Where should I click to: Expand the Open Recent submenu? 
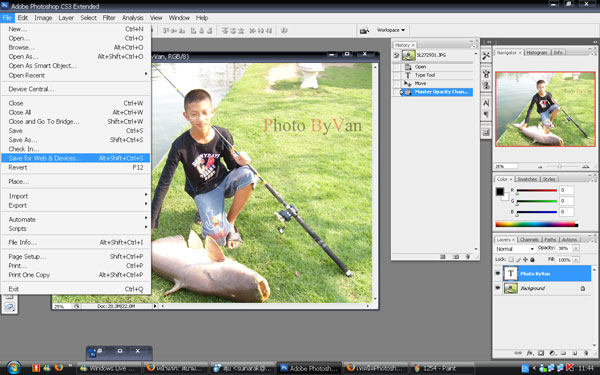[76, 75]
